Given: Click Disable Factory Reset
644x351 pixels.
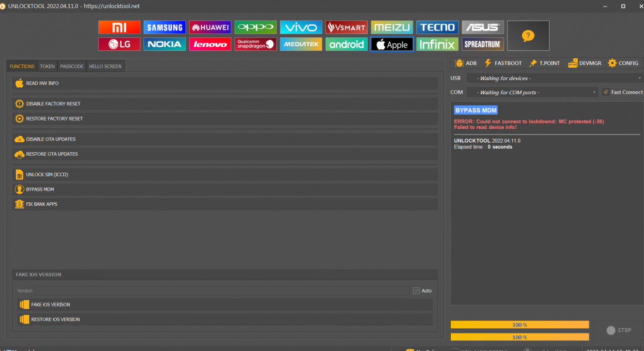Looking at the screenshot, I should pyautogui.click(x=225, y=104).
